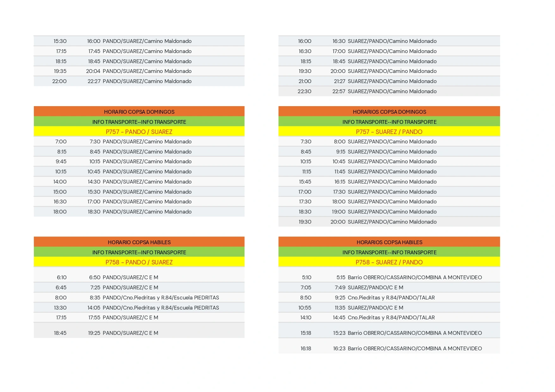This screenshot has height=392, width=555.
Task: Click Escuela PIEDRITAS route in the 8:35 row
Action: pyautogui.click(x=161, y=298)
